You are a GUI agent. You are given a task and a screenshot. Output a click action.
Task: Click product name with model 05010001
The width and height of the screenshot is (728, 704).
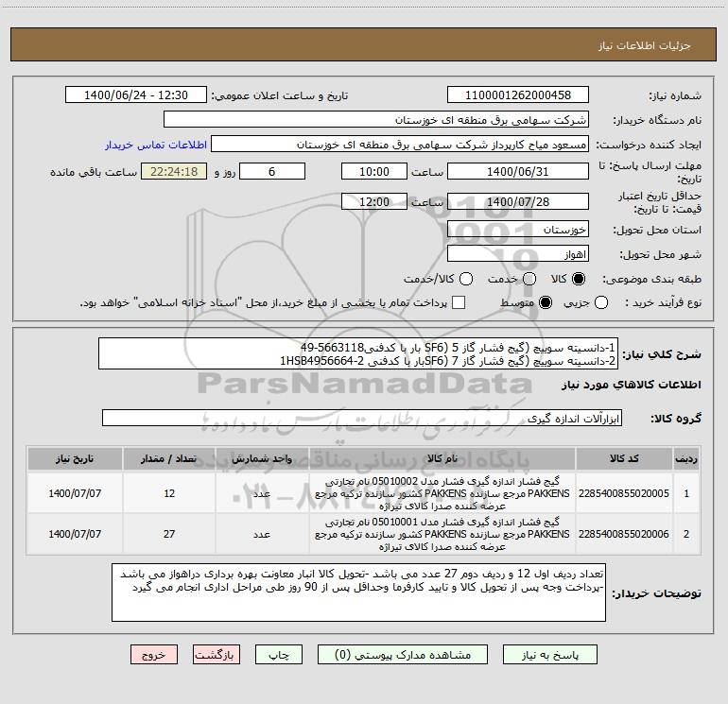click(442, 534)
